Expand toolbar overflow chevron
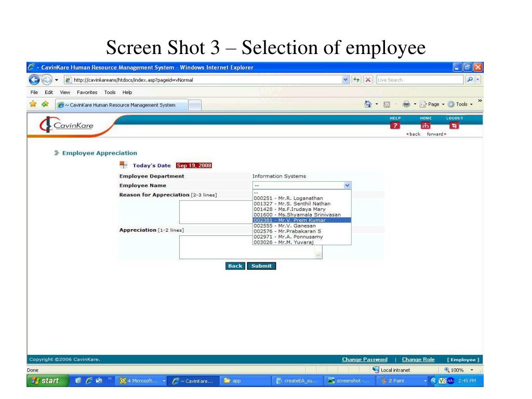Image resolution: width=532 pixels, height=399 pixels. (480, 101)
